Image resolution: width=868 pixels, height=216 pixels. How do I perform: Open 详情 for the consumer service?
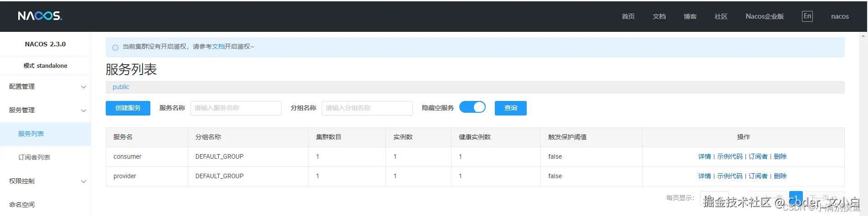pyautogui.click(x=704, y=156)
